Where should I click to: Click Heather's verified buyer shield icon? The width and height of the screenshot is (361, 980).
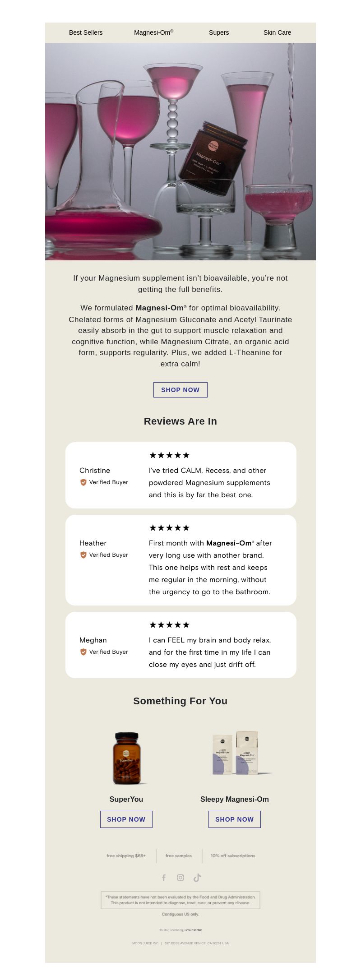(83, 555)
